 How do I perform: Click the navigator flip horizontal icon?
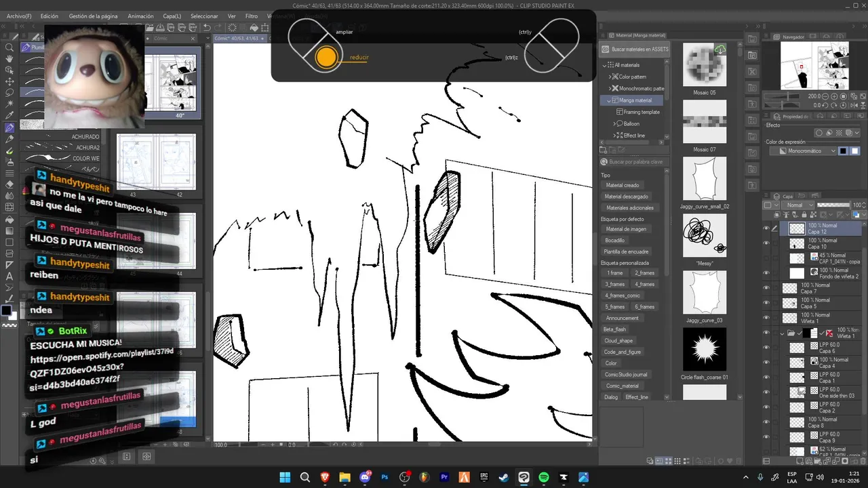click(x=854, y=105)
